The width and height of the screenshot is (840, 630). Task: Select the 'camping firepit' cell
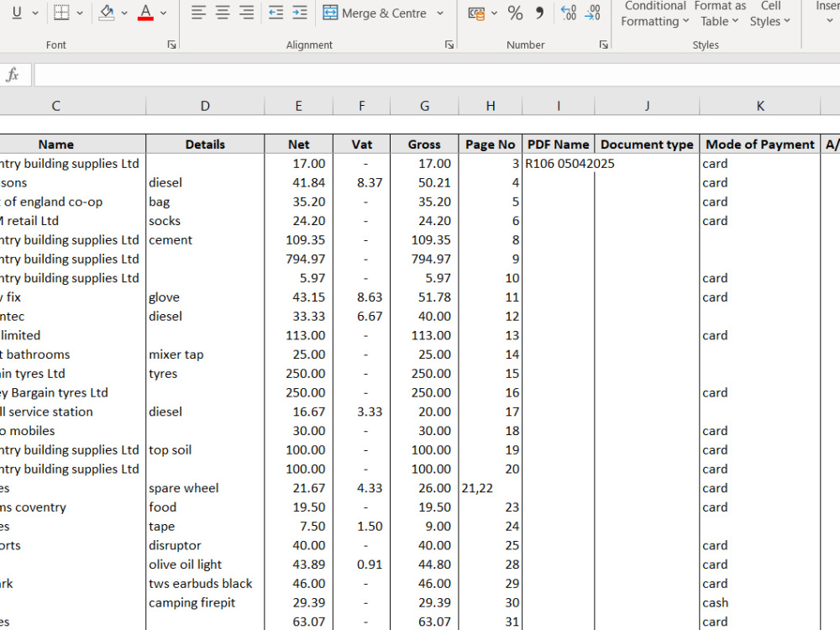(205, 602)
